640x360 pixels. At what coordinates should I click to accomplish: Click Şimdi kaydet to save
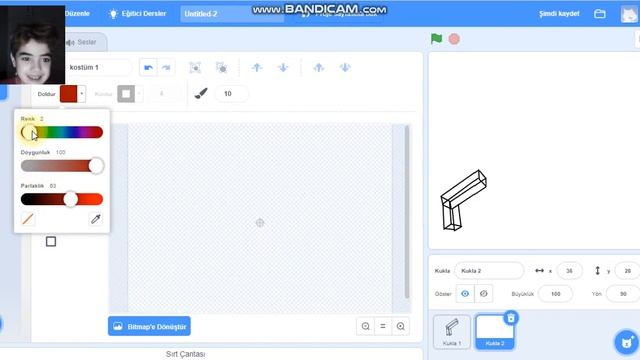pyautogui.click(x=559, y=13)
